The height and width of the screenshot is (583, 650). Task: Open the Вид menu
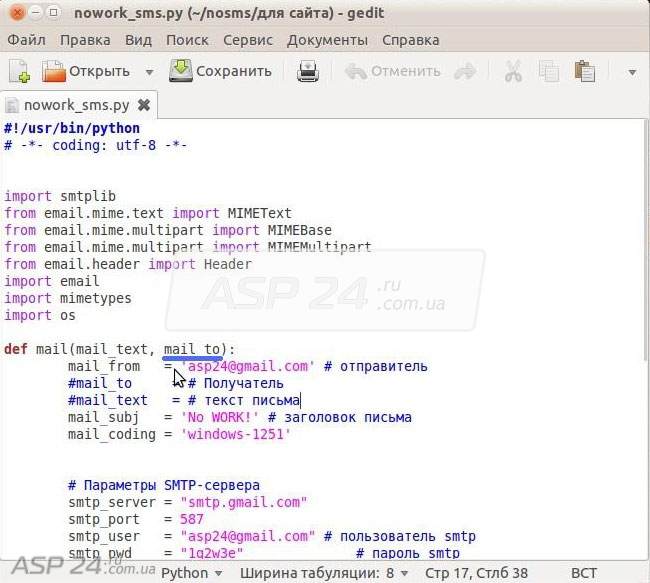pyautogui.click(x=138, y=40)
